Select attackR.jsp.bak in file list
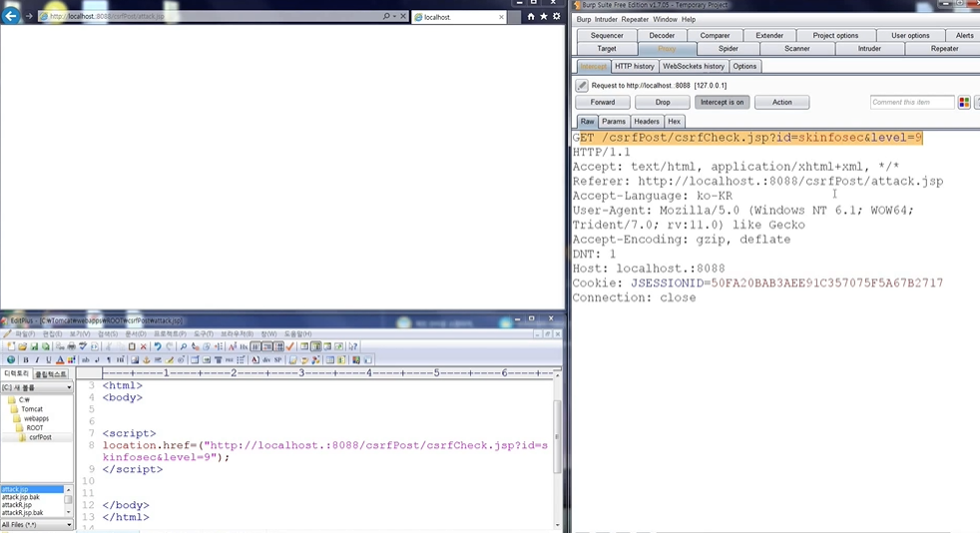The width and height of the screenshot is (980, 533). pyautogui.click(x=23, y=513)
